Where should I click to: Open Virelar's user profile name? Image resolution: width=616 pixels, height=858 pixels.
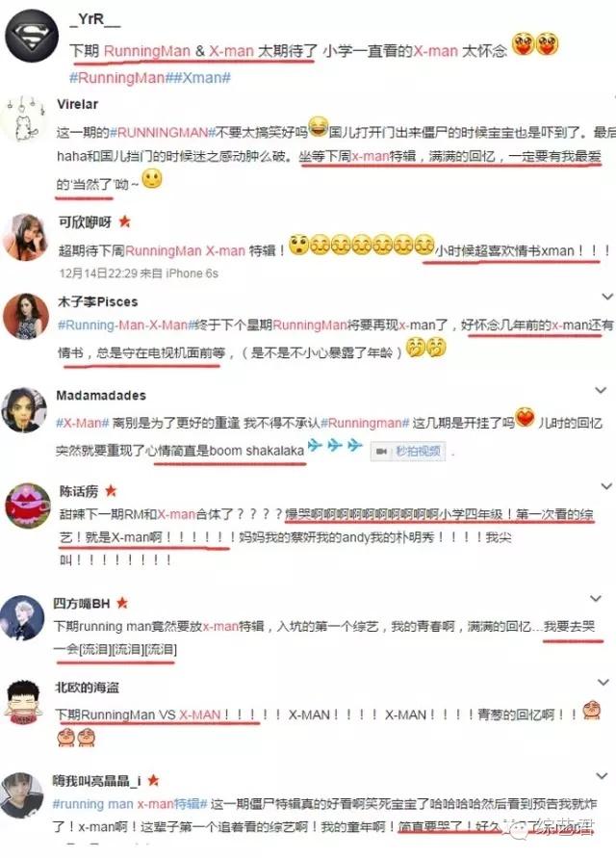(78, 104)
